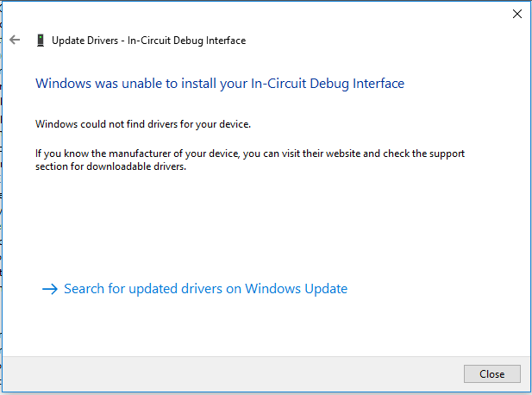
Task: Click the word "Search" in the blue link
Action: 84,289
